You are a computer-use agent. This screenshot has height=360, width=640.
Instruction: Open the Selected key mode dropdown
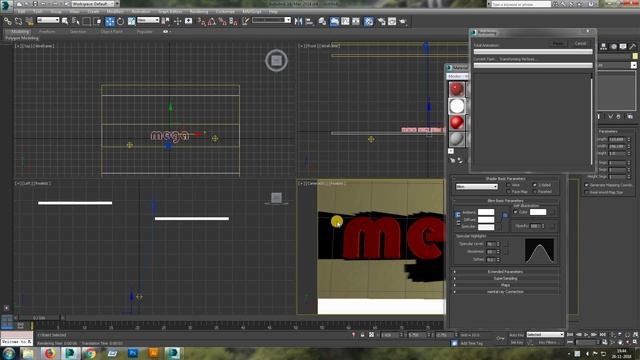[545, 335]
